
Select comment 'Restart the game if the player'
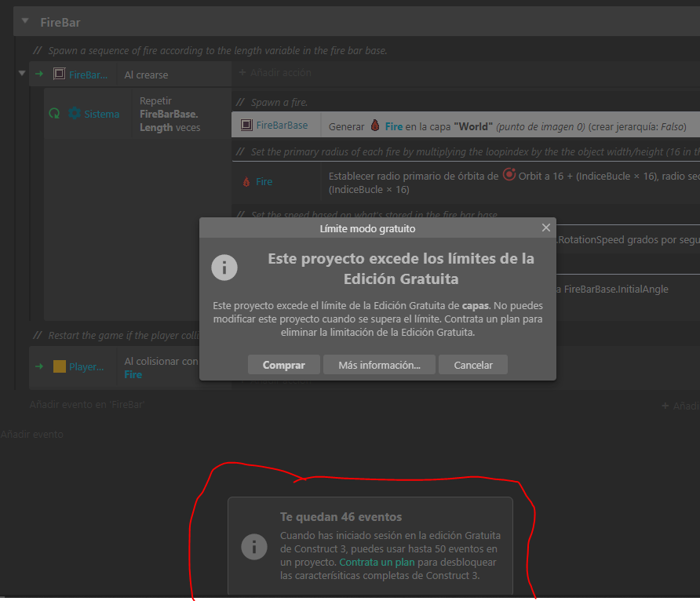[x=116, y=335]
